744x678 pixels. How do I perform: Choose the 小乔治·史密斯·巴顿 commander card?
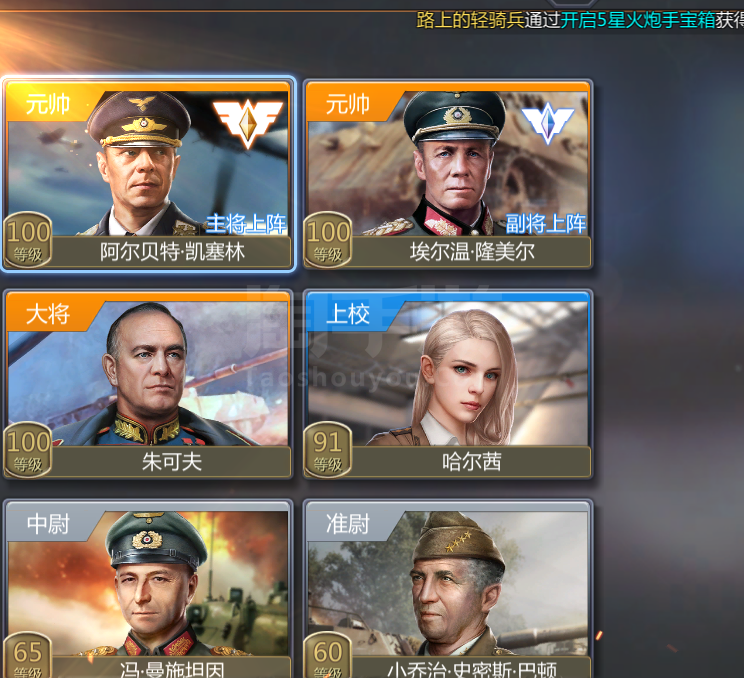coord(448,589)
